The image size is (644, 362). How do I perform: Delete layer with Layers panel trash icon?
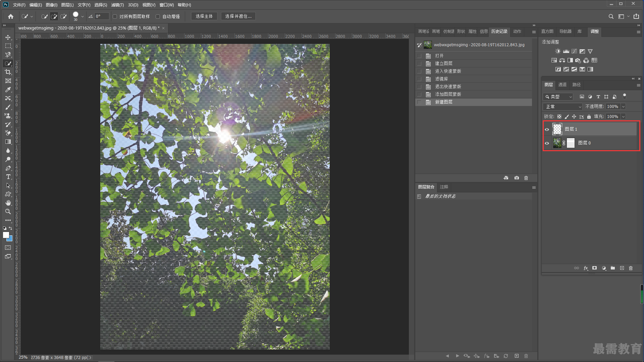(x=631, y=268)
